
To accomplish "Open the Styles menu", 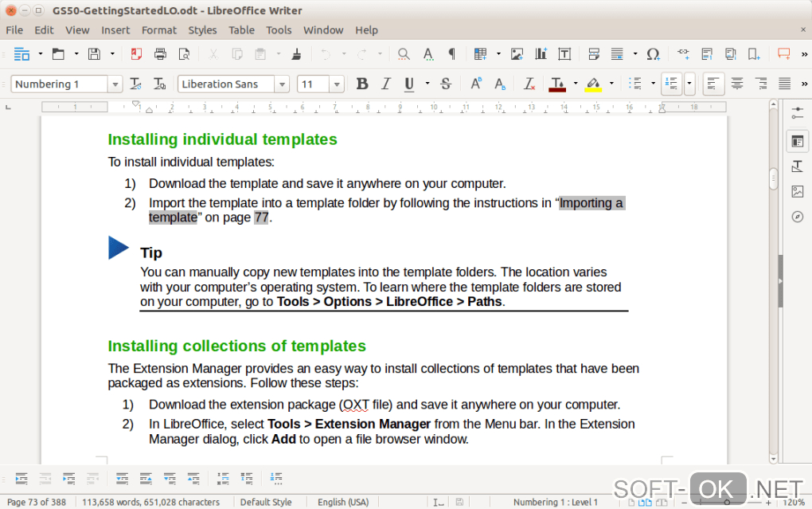I will tap(202, 30).
